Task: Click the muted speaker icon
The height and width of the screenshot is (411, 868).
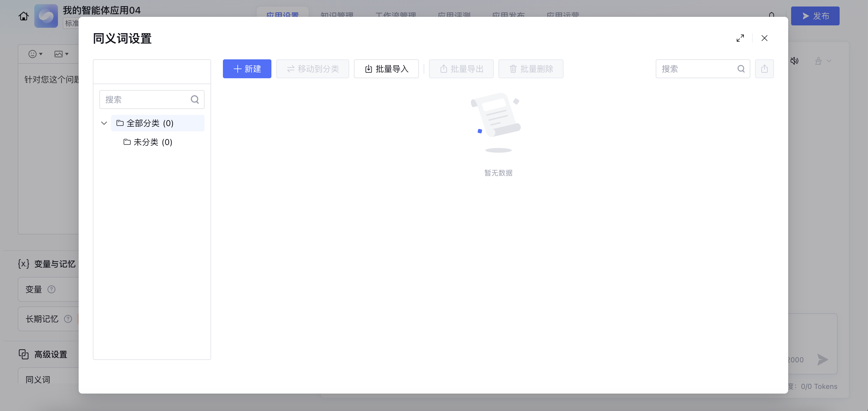Action: (794, 61)
